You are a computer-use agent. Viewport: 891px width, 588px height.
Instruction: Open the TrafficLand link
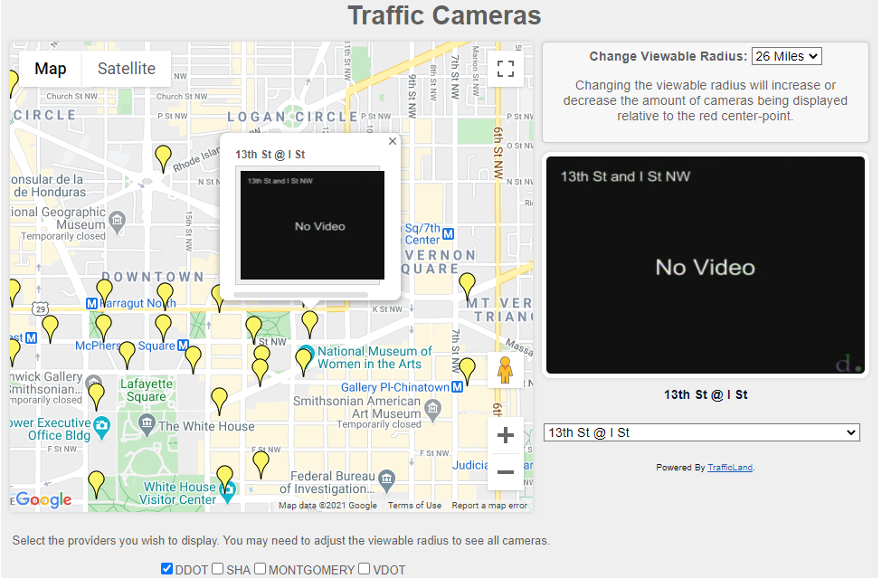tap(730, 468)
